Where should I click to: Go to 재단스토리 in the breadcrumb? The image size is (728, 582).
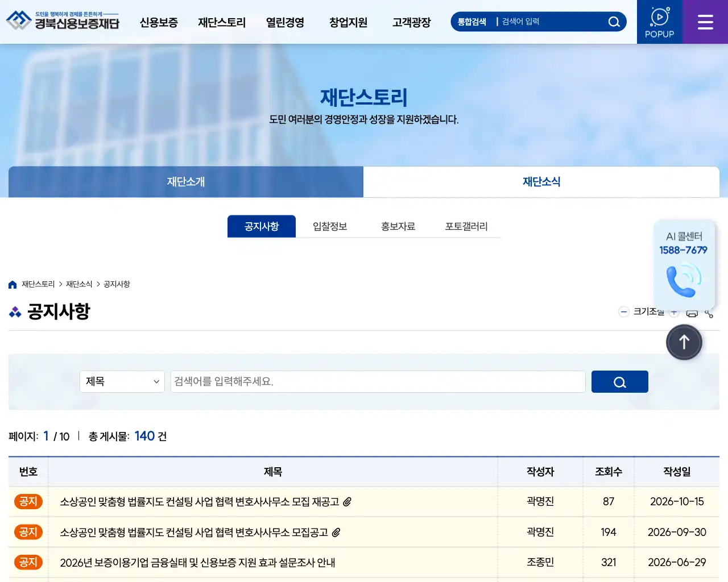(38, 284)
